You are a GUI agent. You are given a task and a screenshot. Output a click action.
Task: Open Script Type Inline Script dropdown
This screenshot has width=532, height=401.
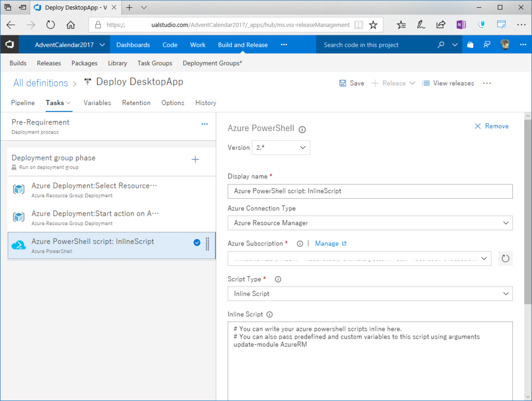pyautogui.click(x=370, y=294)
